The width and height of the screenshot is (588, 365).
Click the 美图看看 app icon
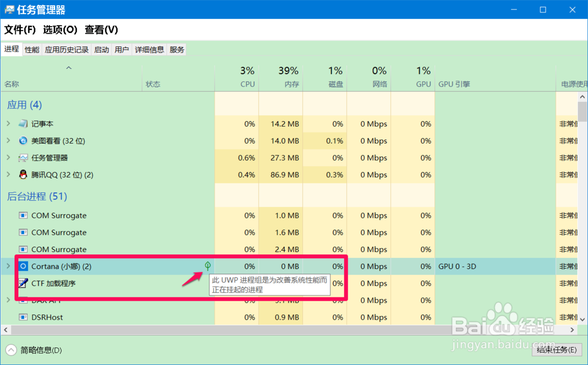pyautogui.click(x=23, y=141)
